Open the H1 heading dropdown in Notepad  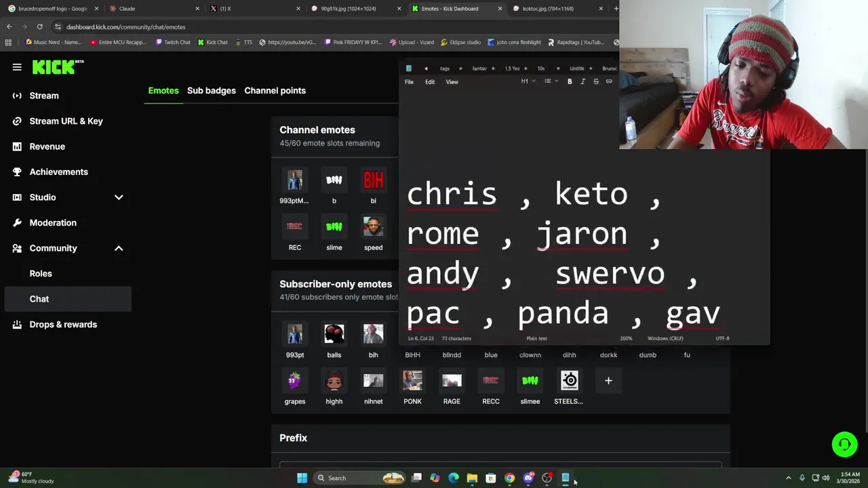pyautogui.click(x=528, y=81)
